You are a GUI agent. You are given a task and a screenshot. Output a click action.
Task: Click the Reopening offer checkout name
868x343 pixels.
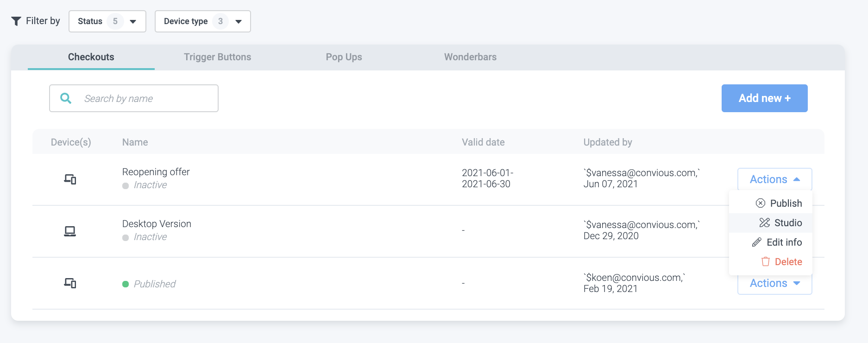(156, 172)
